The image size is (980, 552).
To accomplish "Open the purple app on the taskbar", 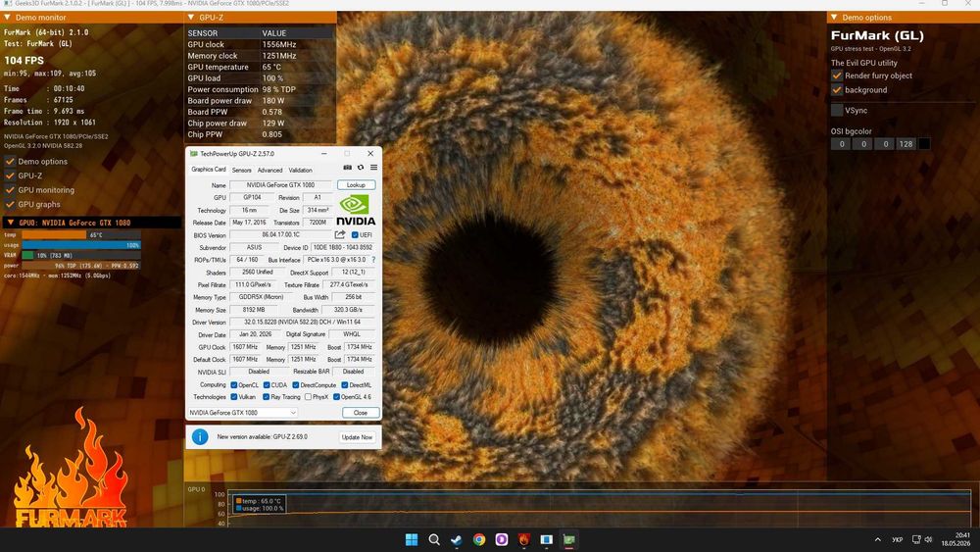I will 501,540.
